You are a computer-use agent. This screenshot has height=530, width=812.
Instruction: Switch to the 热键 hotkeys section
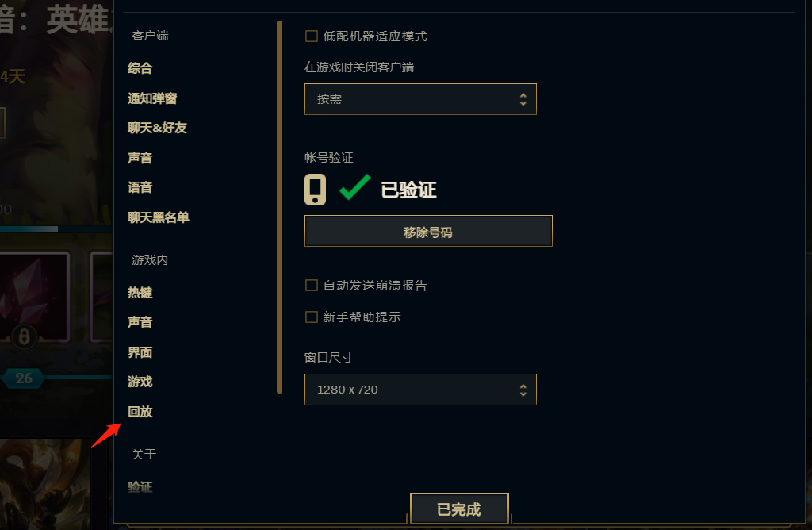tap(140, 293)
